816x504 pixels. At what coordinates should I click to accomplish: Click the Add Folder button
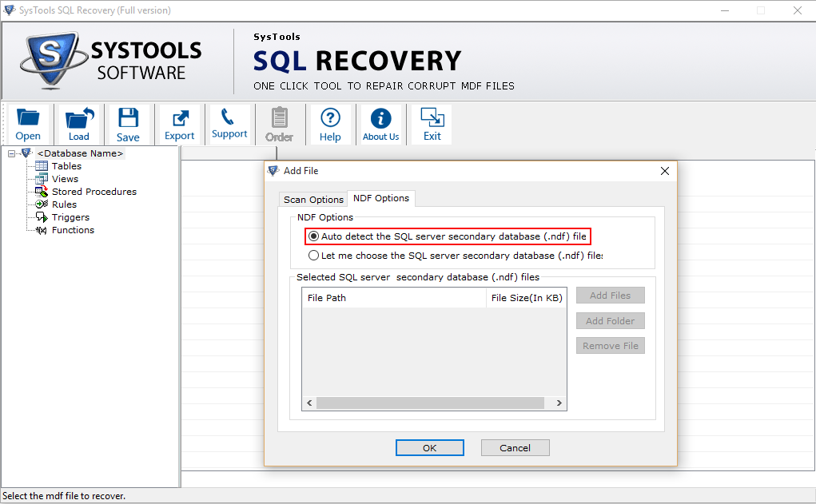coord(611,321)
